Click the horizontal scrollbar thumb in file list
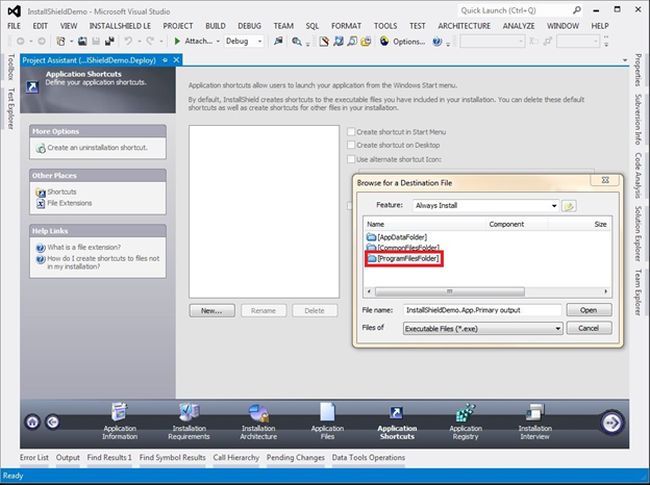The width and height of the screenshot is (650, 485). coord(449,291)
